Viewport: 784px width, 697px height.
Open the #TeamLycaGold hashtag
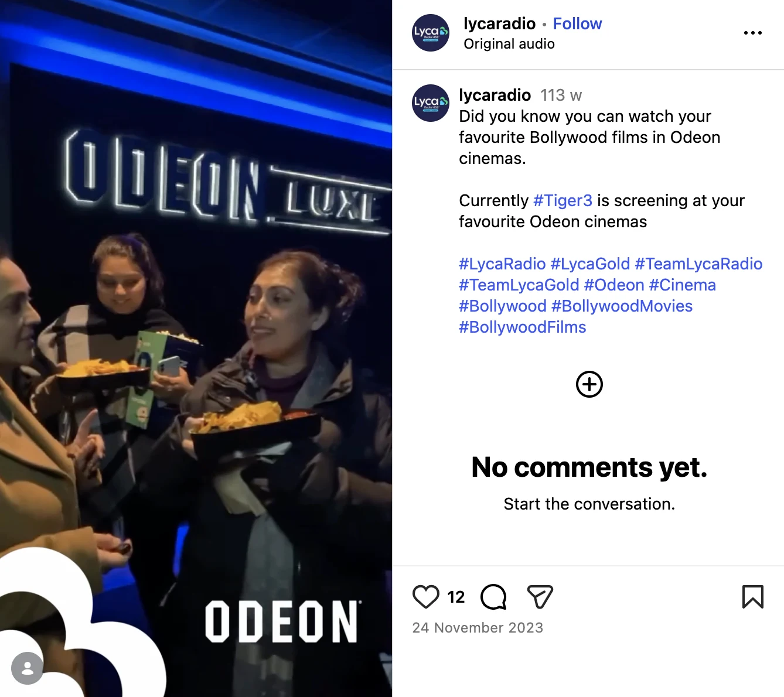[x=519, y=285]
